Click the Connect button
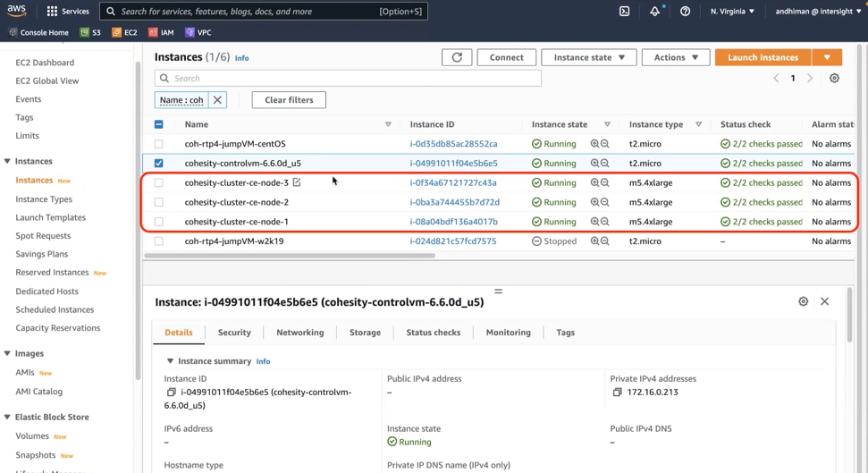 (507, 57)
